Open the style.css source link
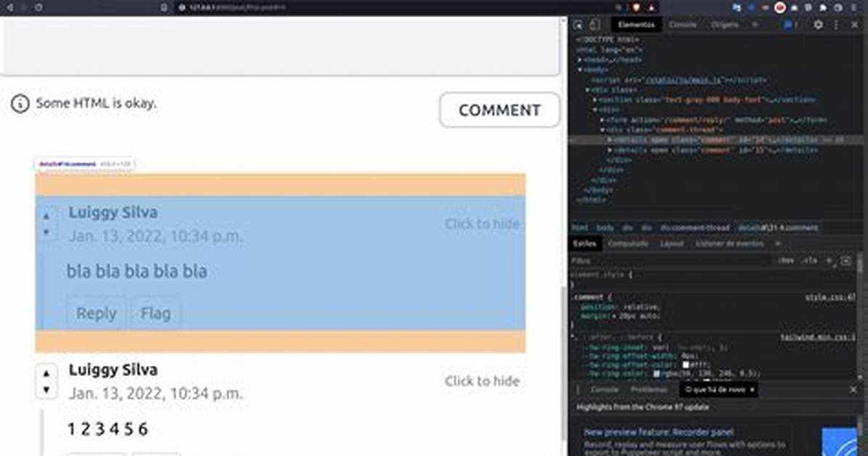The image size is (868, 456). (x=830, y=298)
